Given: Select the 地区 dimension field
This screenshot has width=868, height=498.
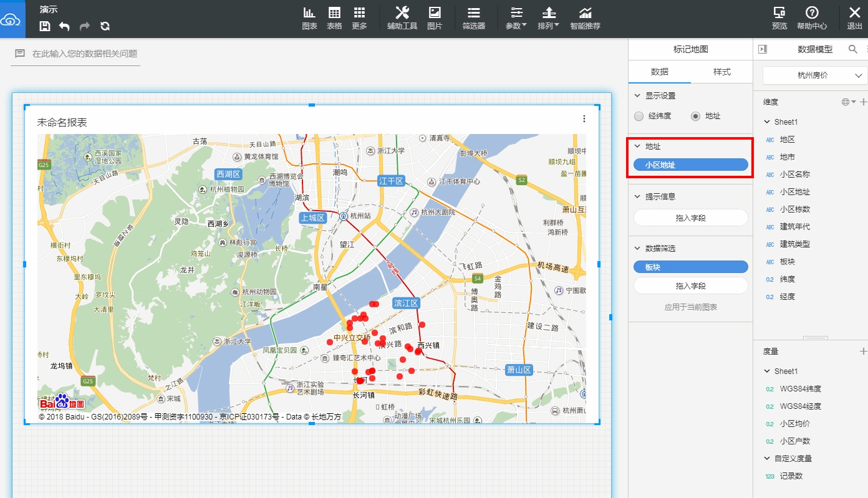Looking at the screenshot, I should 787,140.
